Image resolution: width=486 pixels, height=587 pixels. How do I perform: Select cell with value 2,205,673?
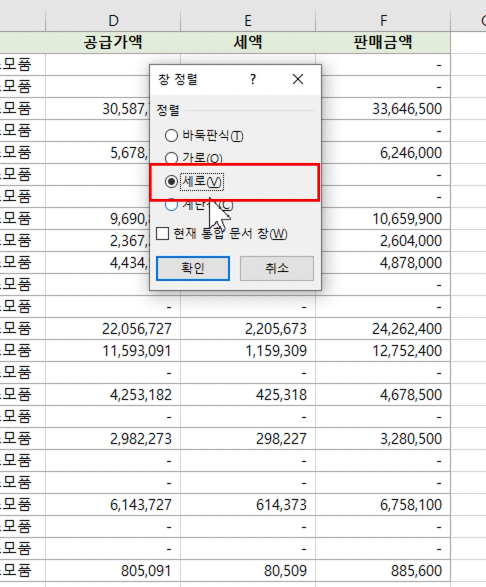click(x=248, y=329)
